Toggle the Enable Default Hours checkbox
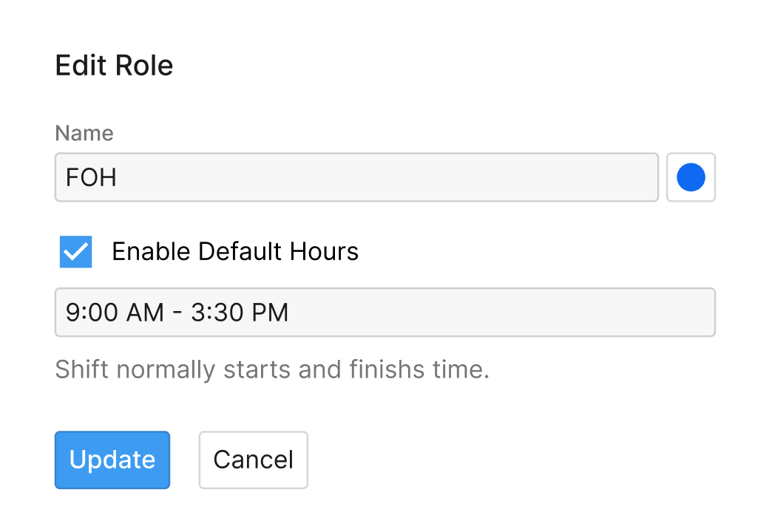Image resolution: width=769 pixels, height=532 pixels. (x=75, y=251)
